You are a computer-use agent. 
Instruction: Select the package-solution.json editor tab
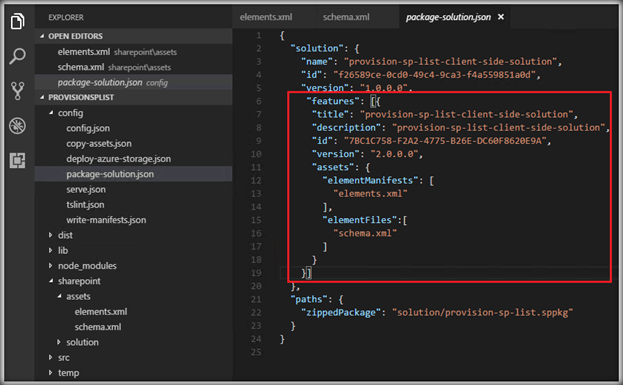448,17
